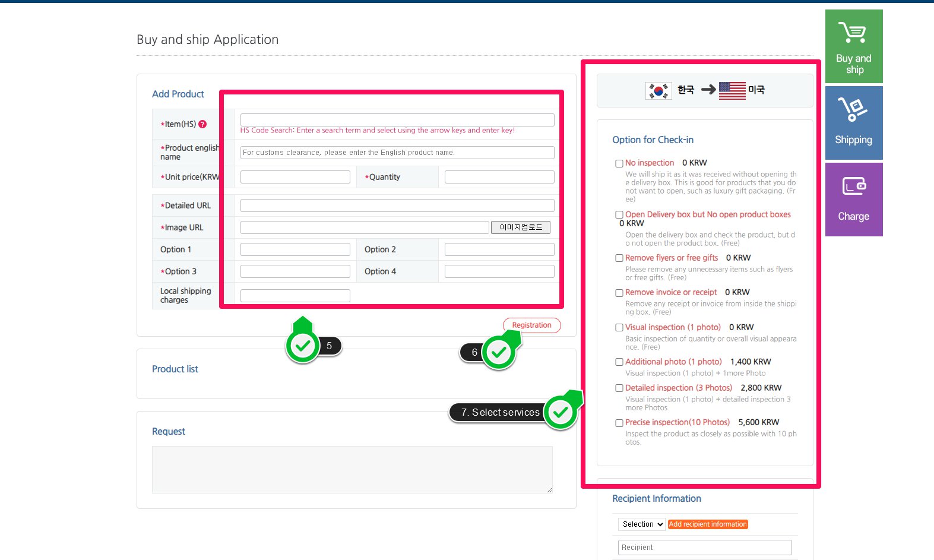Select the Quantity input field
This screenshot has width=934, height=560.
point(499,177)
